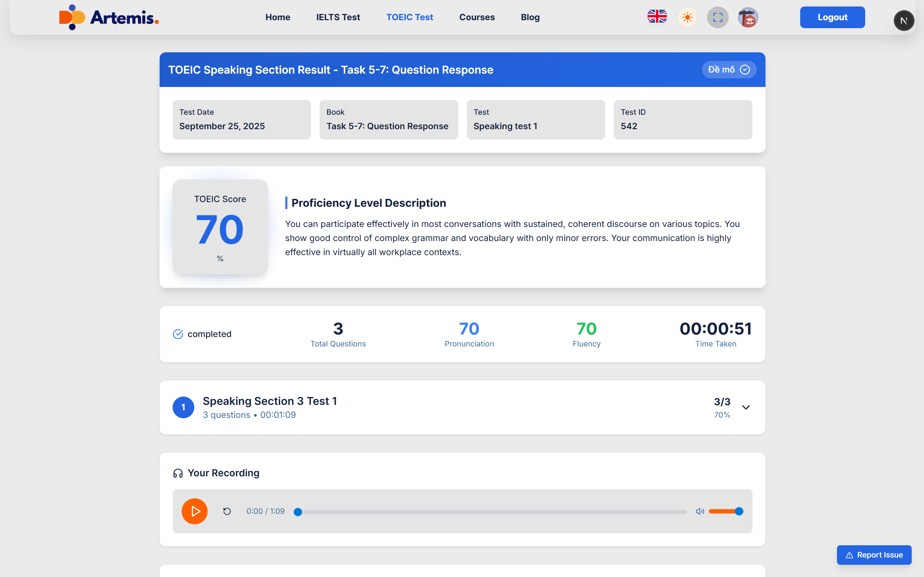Click the replay recording icon
The width and height of the screenshot is (924, 577).
[x=227, y=511]
